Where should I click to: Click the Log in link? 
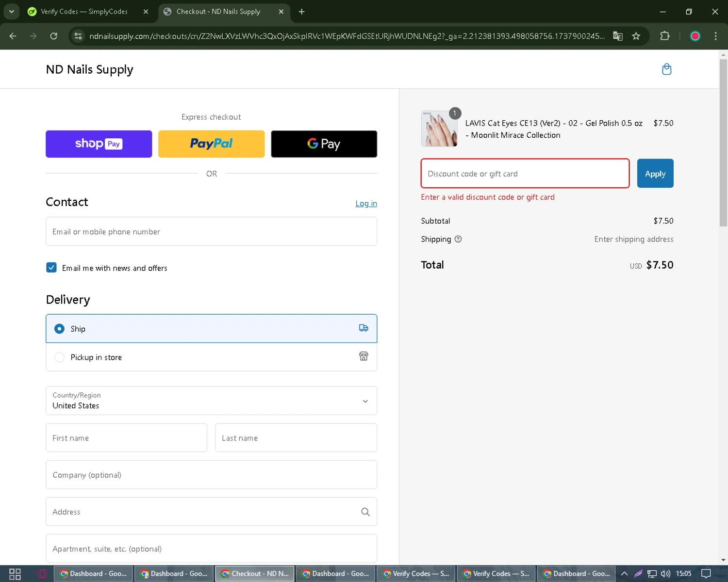point(366,203)
